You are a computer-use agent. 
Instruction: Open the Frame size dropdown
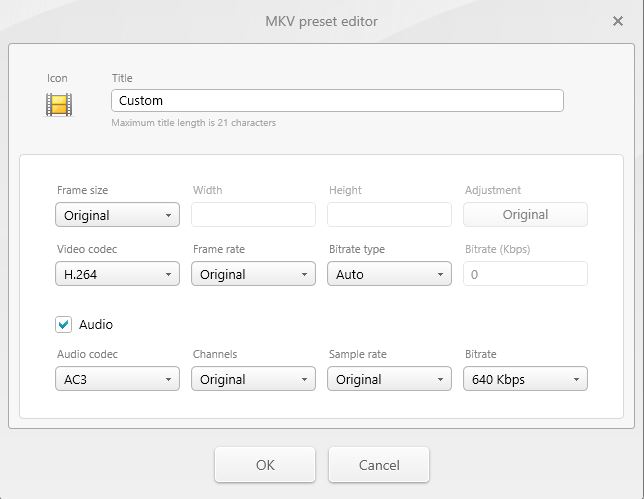[x=117, y=214]
